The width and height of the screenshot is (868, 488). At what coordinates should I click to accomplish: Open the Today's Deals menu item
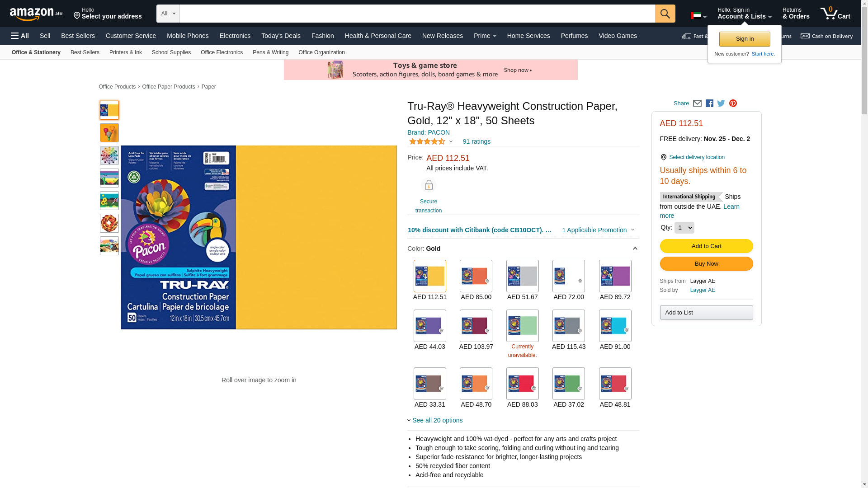coord(281,36)
